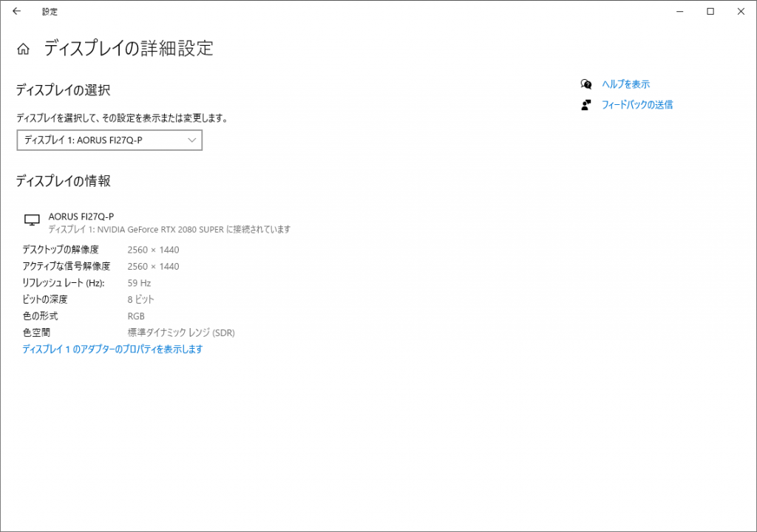Viewport: 757px width, 532px height.
Task: Click the 2560 × 1440 value for デスクトップの解像度
Action: pos(153,250)
